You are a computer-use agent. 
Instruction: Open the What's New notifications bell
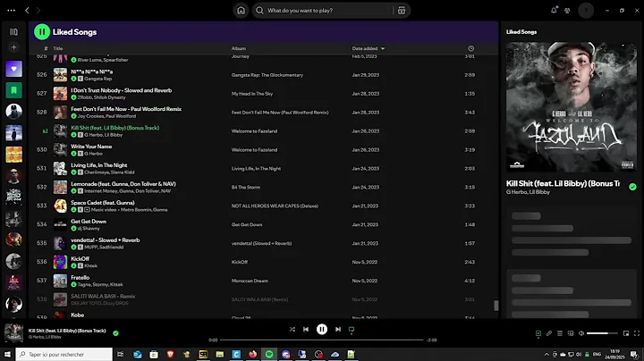(x=554, y=10)
